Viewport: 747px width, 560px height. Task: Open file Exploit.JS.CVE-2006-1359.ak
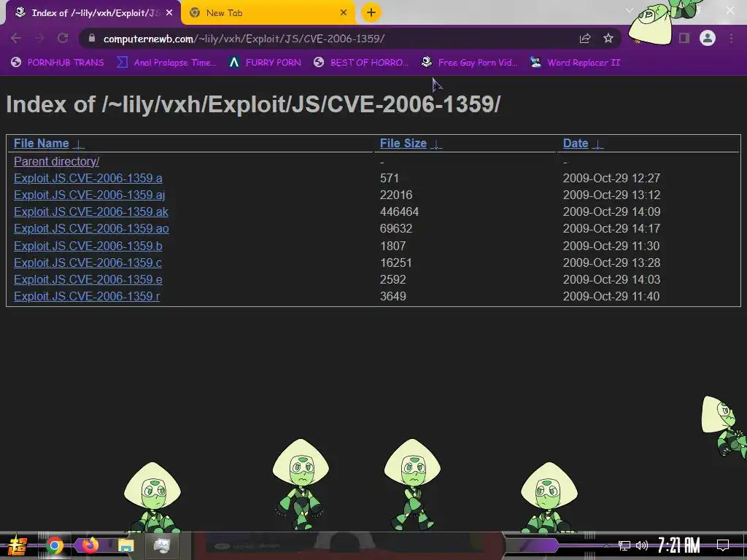[91, 212]
